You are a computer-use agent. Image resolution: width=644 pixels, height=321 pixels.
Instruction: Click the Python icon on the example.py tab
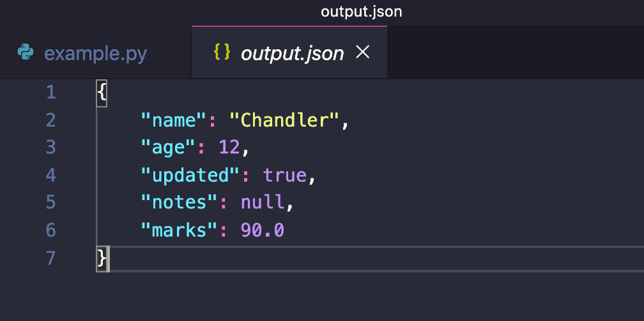coord(26,53)
